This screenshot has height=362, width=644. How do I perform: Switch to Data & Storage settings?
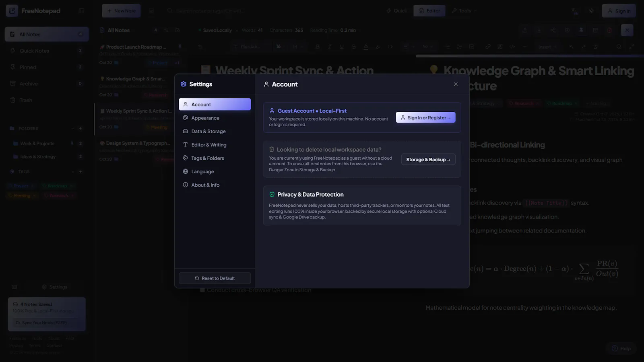click(215, 131)
